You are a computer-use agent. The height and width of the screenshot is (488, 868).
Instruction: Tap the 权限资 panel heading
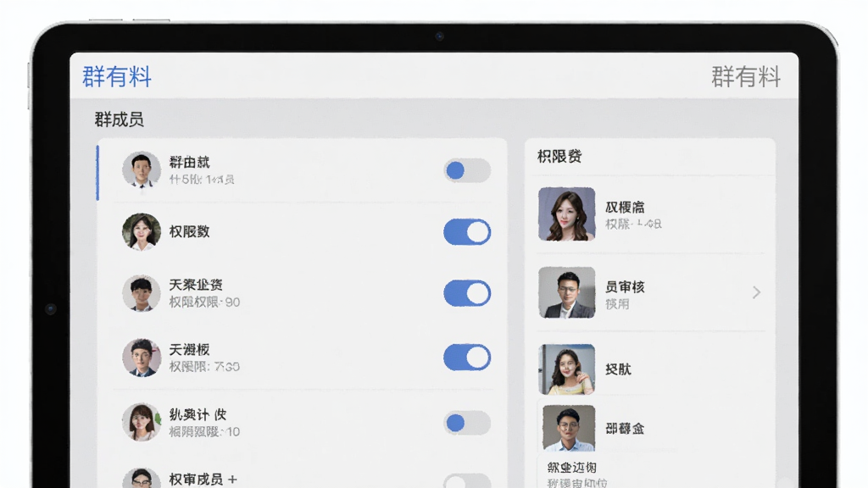(x=559, y=157)
